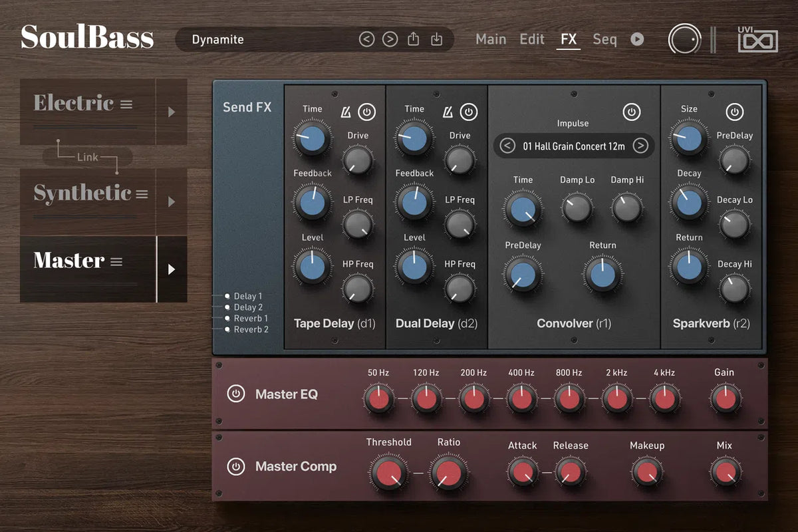Click the Tape Delay tempo sync icon
This screenshot has width=798, height=532.
[345, 112]
